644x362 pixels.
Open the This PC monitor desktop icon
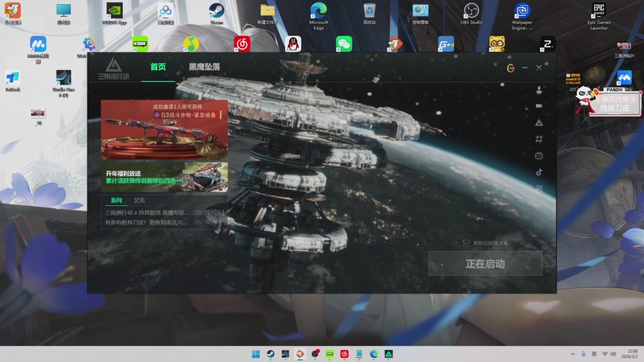pyautogui.click(x=64, y=14)
